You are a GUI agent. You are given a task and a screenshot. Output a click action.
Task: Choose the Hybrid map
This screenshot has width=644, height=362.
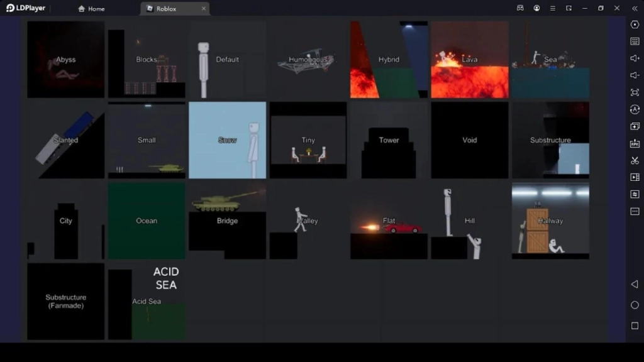tap(389, 60)
